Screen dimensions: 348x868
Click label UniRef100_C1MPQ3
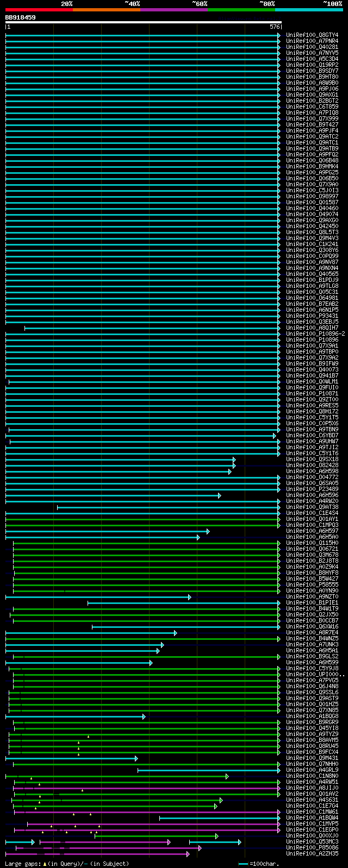pyautogui.click(x=312, y=525)
